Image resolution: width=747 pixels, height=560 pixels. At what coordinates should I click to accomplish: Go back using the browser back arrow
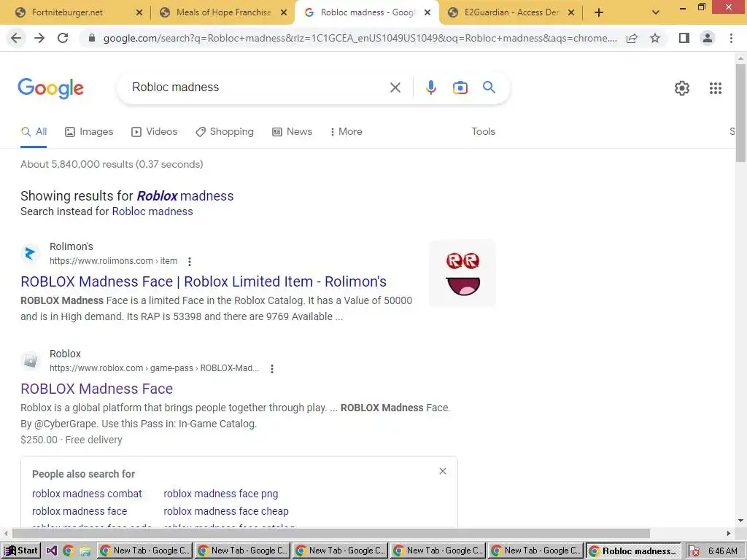tap(16, 38)
